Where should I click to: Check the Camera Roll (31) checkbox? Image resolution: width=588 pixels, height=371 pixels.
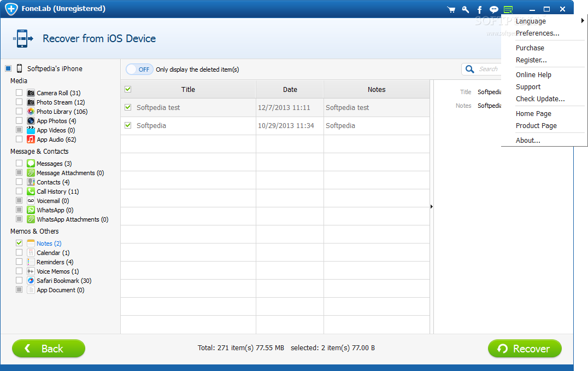(19, 92)
